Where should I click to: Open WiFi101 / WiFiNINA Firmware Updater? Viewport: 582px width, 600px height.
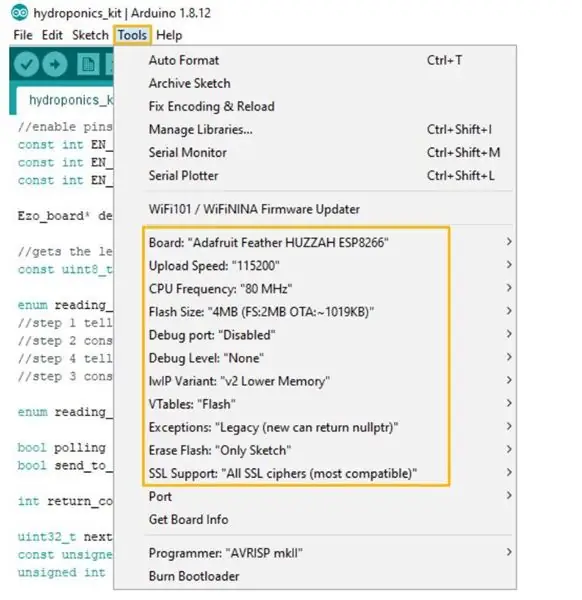click(x=315, y=209)
